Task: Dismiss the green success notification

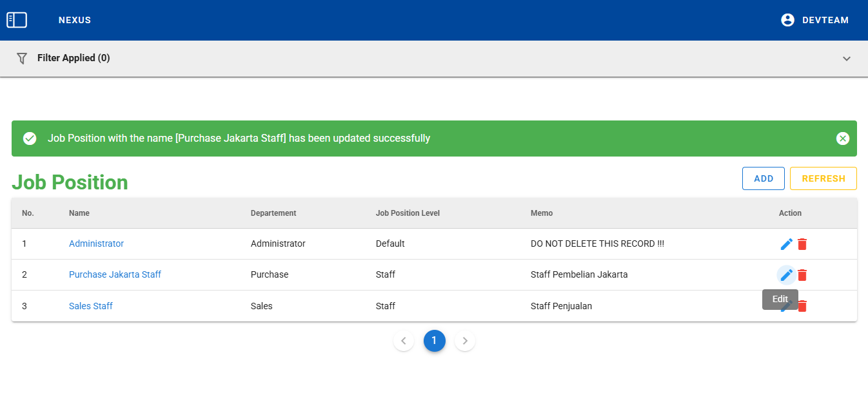Action: pos(842,139)
